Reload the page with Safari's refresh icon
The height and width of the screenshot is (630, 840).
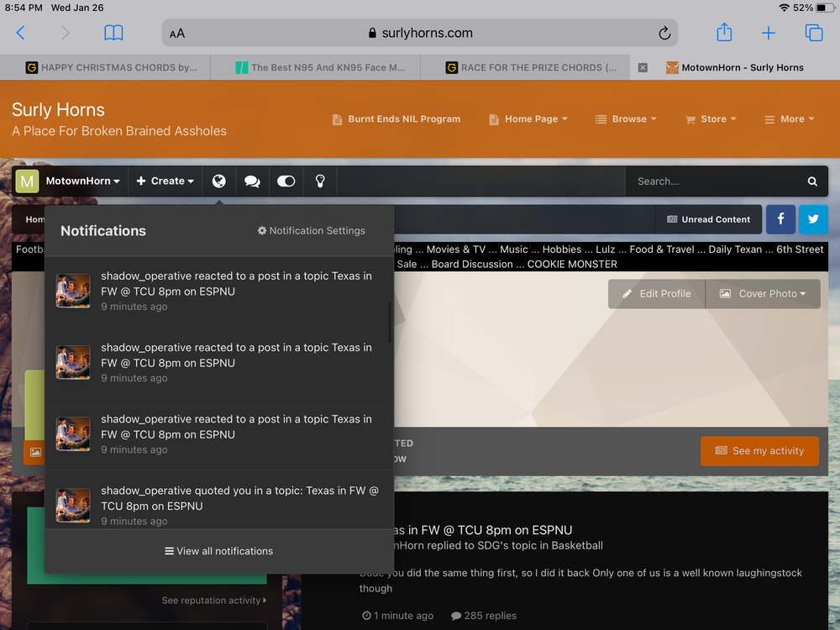pyautogui.click(x=664, y=33)
